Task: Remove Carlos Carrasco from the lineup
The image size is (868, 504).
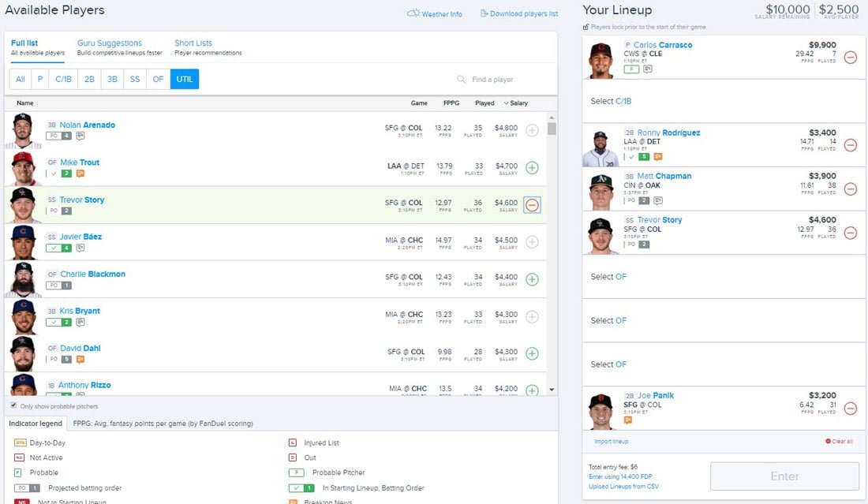Action: click(x=851, y=58)
